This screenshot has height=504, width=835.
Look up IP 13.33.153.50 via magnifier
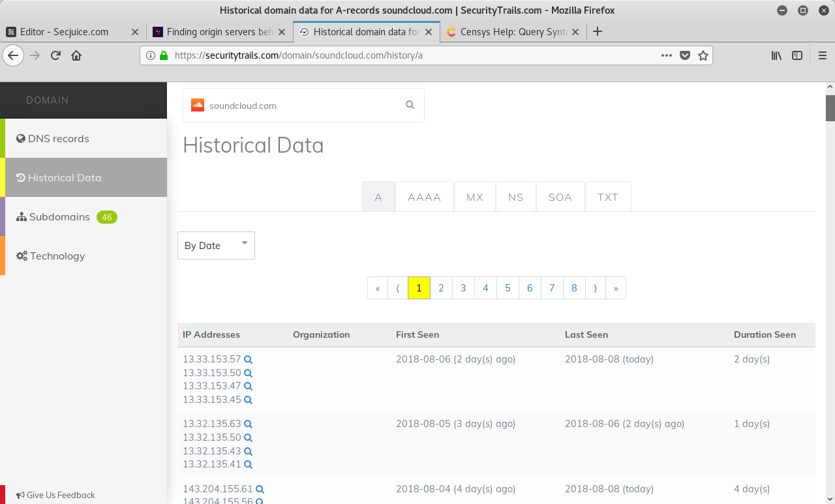pyautogui.click(x=248, y=373)
